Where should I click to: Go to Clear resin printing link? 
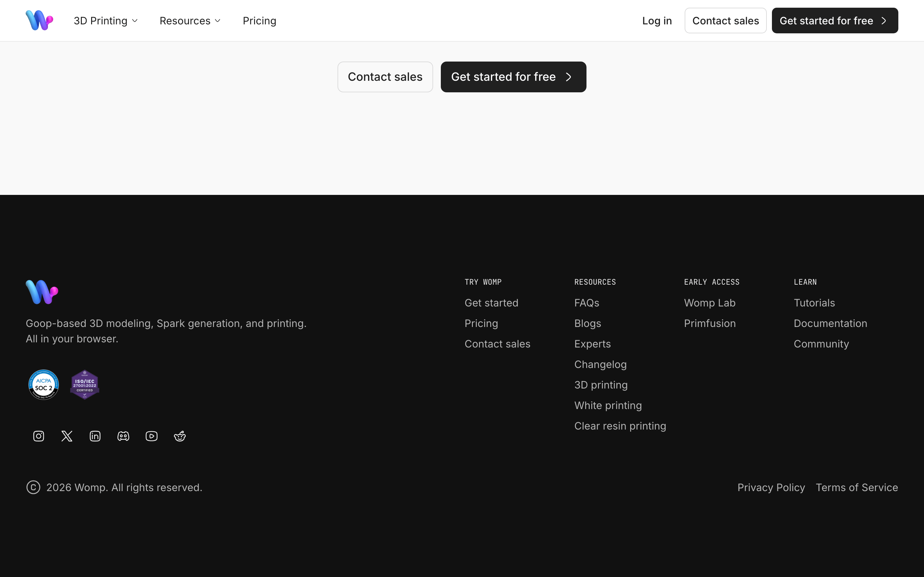tap(620, 426)
